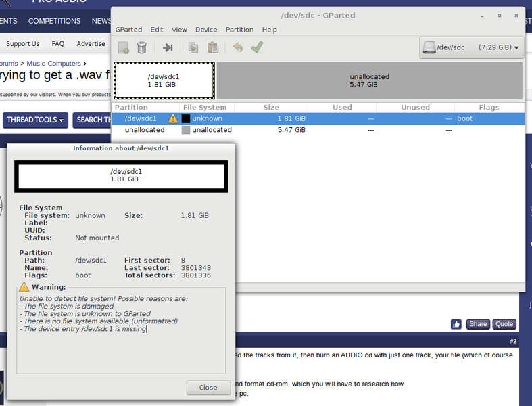Open the Help menu
532x406 pixels.
point(270,30)
